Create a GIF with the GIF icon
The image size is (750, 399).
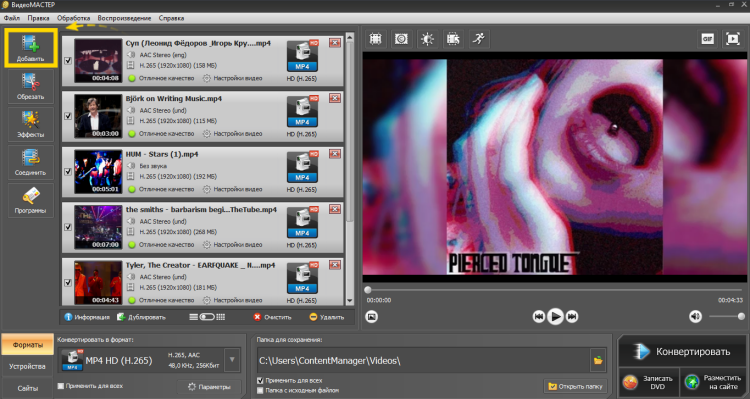click(x=707, y=39)
